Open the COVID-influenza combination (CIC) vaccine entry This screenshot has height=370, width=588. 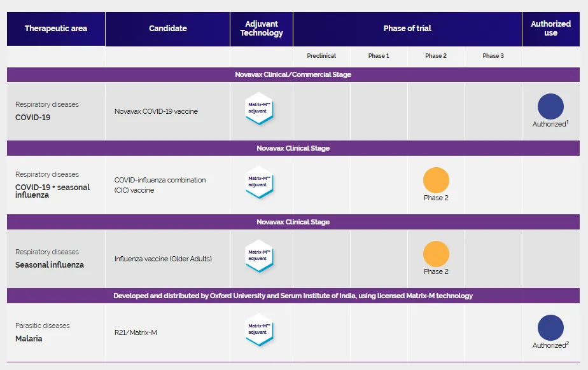(x=160, y=185)
